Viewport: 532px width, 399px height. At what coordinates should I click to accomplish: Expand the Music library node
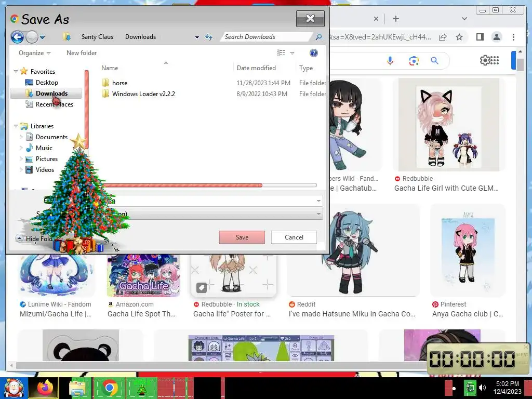[21, 148]
